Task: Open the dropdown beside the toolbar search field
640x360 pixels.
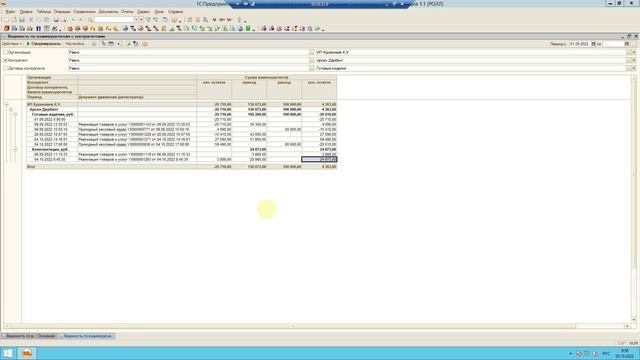Action: tap(136, 20)
